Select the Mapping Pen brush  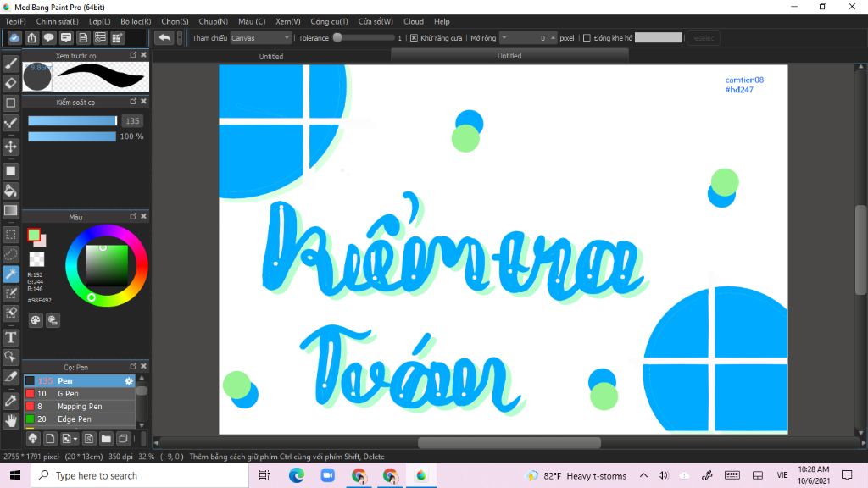click(80, 406)
